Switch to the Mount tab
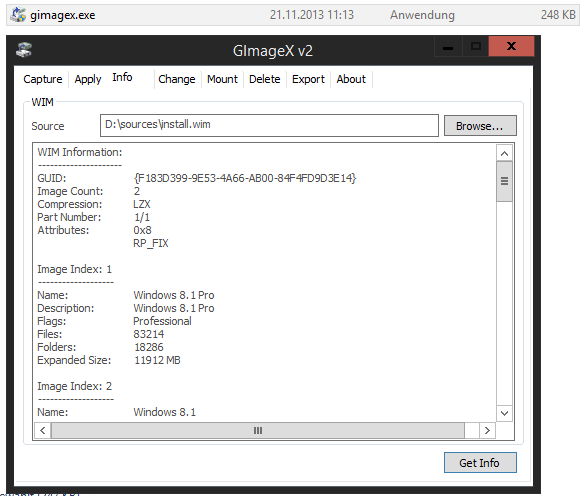Viewport: 585px width, 496px height. click(222, 79)
